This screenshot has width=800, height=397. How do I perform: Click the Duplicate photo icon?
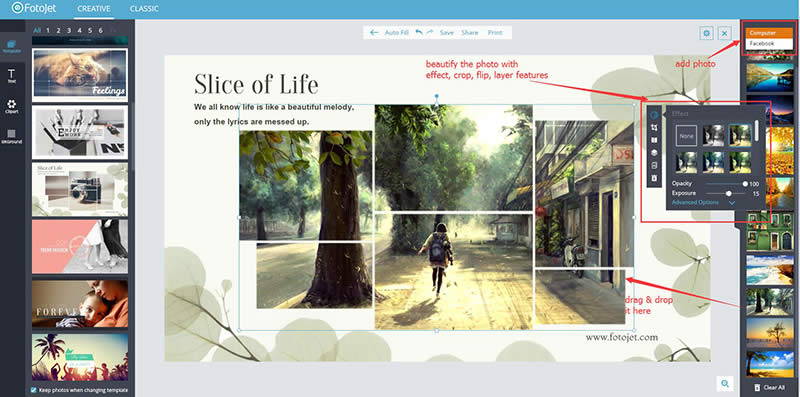click(x=654, y=165)
